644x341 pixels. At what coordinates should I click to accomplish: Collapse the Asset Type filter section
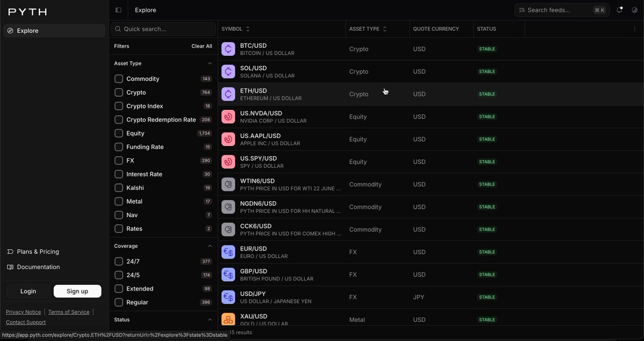[x=210, y=63]
